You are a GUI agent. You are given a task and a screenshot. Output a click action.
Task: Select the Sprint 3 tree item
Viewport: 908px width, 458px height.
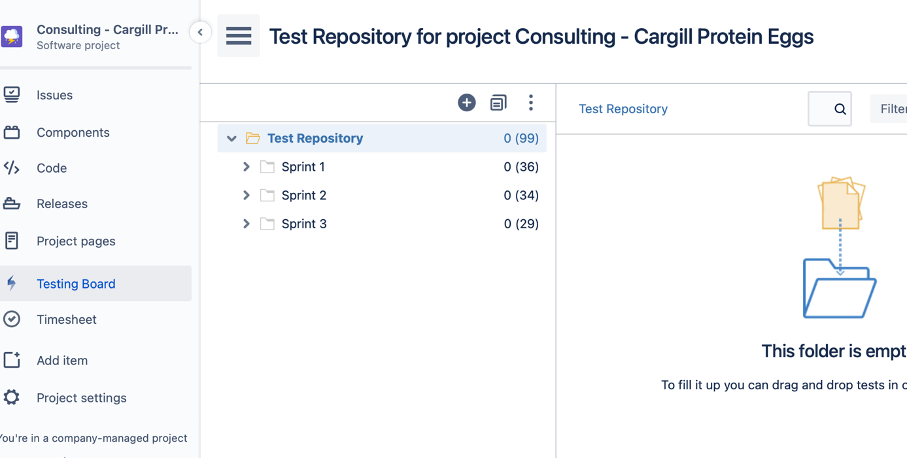pyautogui.click(x=304, y=224)
